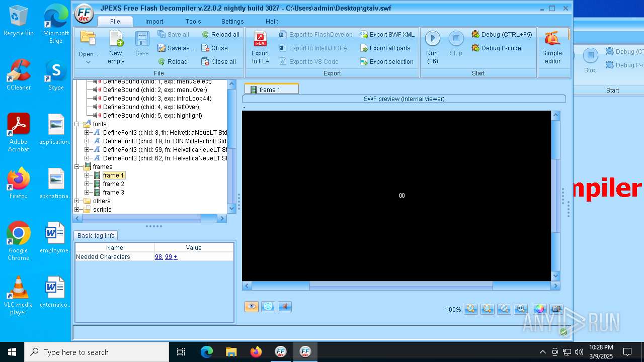Click the Save all button
The image size is (644, 362).
pyautogui.click(x=173, y=35)
